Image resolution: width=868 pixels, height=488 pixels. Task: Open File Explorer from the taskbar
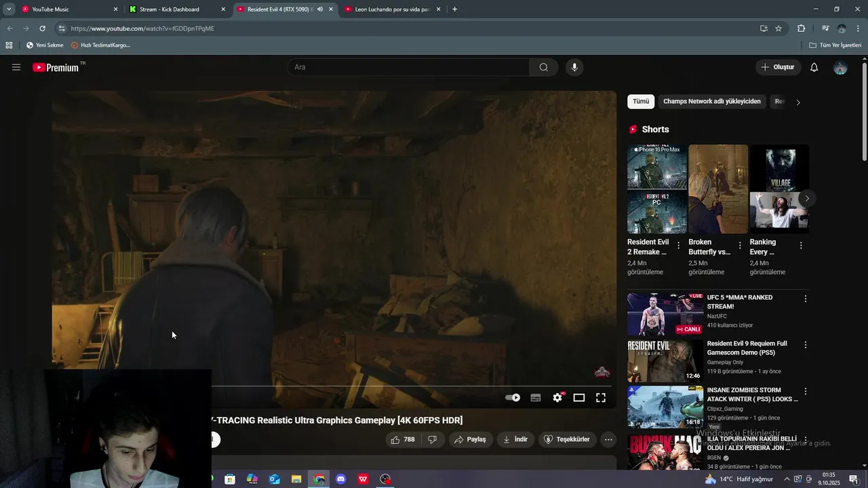coord(296,479)
